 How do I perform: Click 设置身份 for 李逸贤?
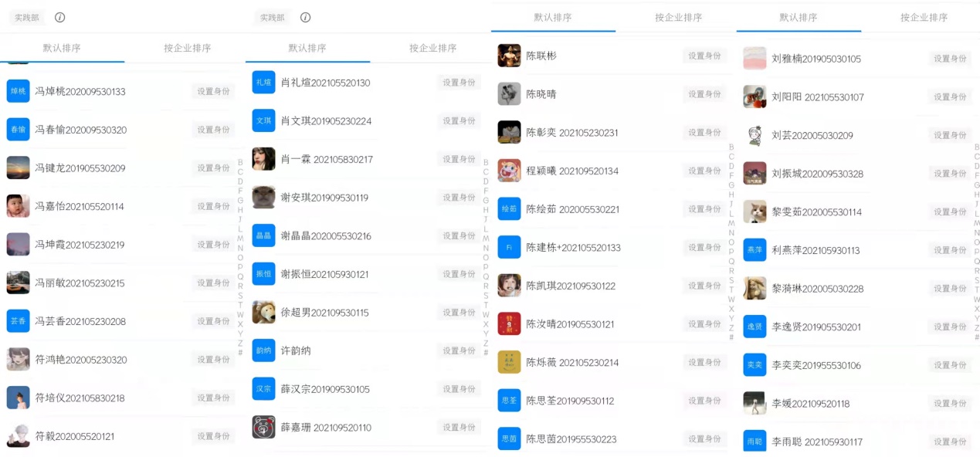[x=950, y=327]
